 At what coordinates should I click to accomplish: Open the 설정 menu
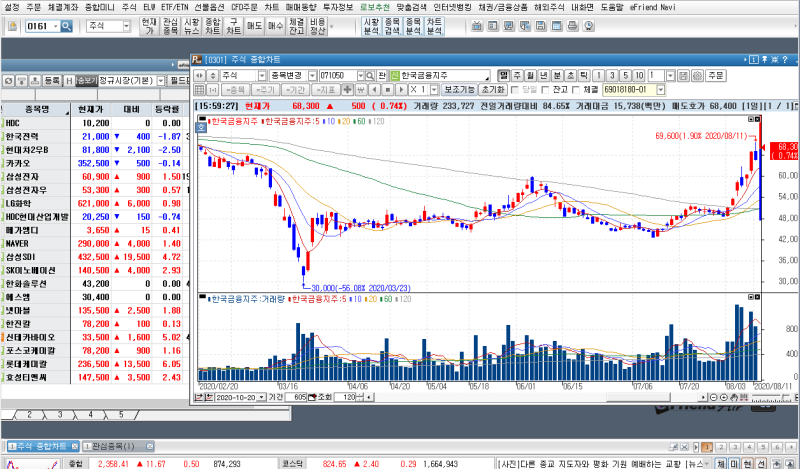tap(12, 7)
